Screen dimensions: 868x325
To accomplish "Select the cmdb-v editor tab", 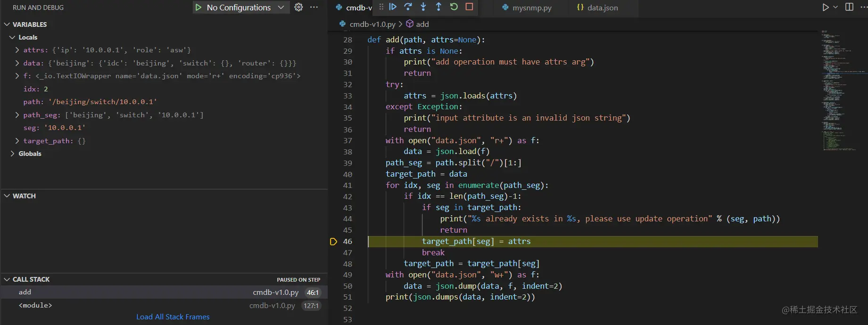I will tap(353, 8).
